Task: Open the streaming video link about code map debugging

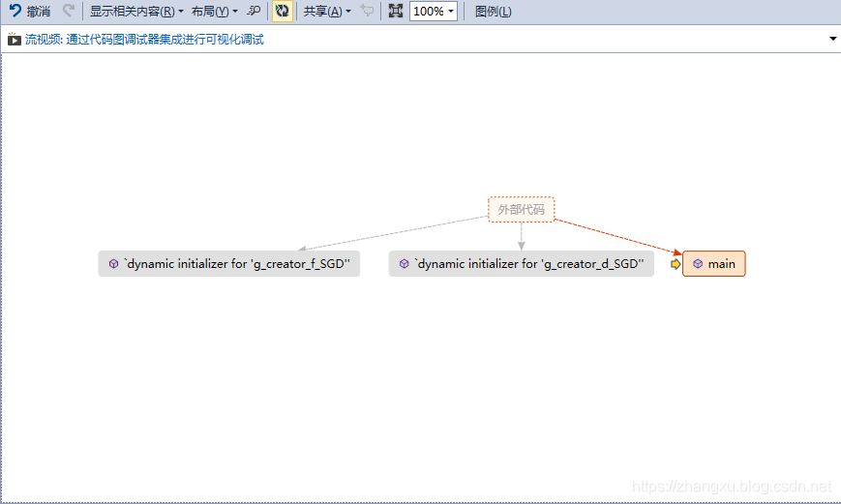Action: 144,39
